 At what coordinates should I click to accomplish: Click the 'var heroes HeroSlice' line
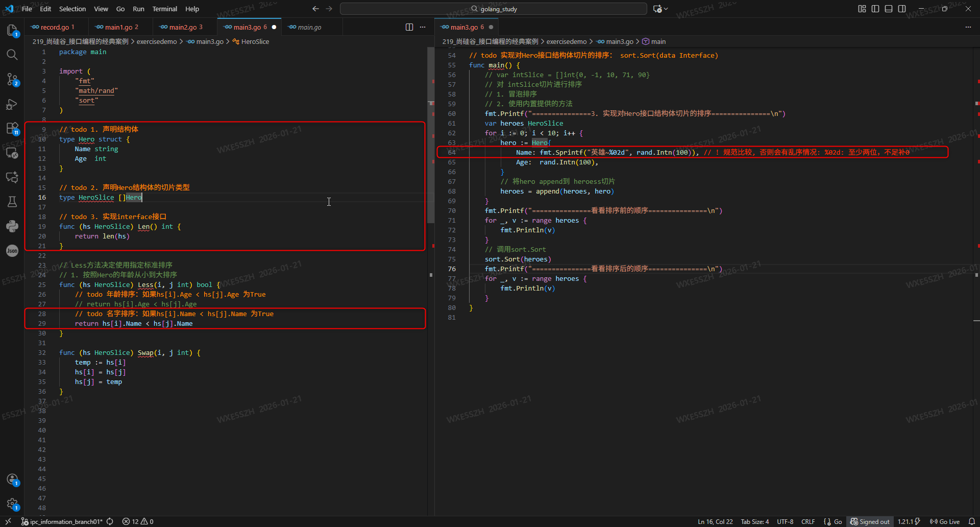click(524, 123)
